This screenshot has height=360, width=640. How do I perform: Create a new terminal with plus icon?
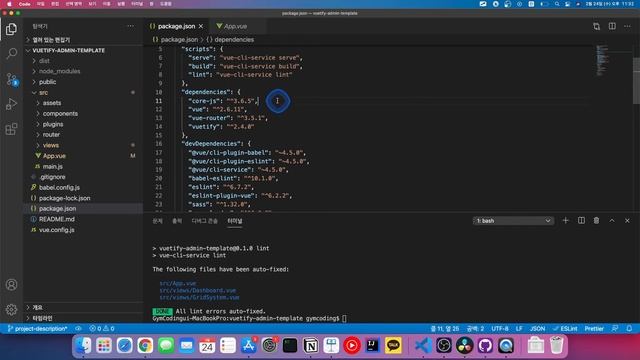point(565,220)
